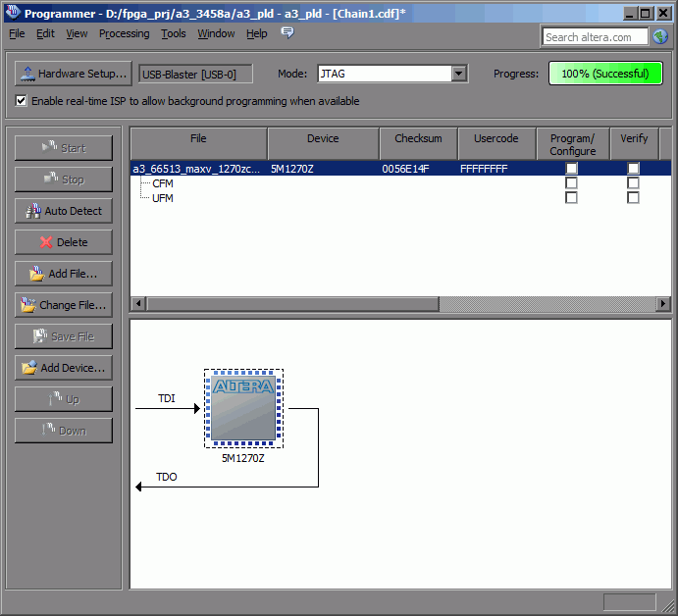678x616 pixels.
Task: Click the File column header
Action: [x=198, y=144]
